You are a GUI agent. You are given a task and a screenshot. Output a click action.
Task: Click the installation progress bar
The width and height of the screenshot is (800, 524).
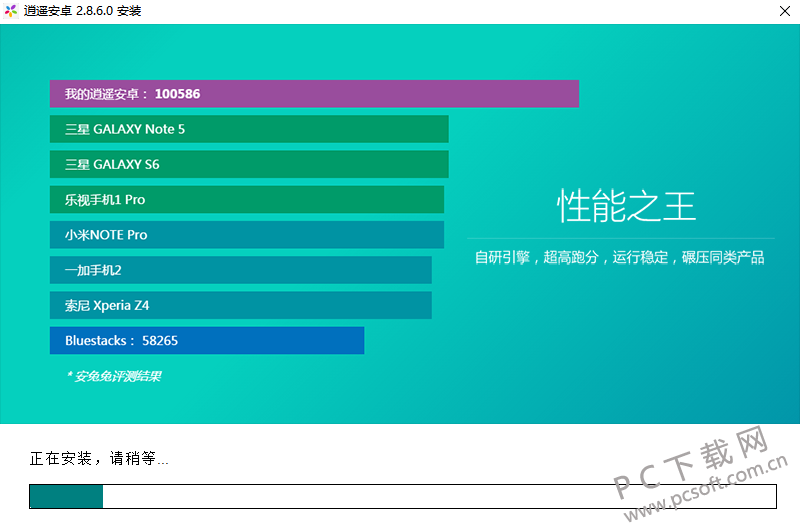pos(403,496)
